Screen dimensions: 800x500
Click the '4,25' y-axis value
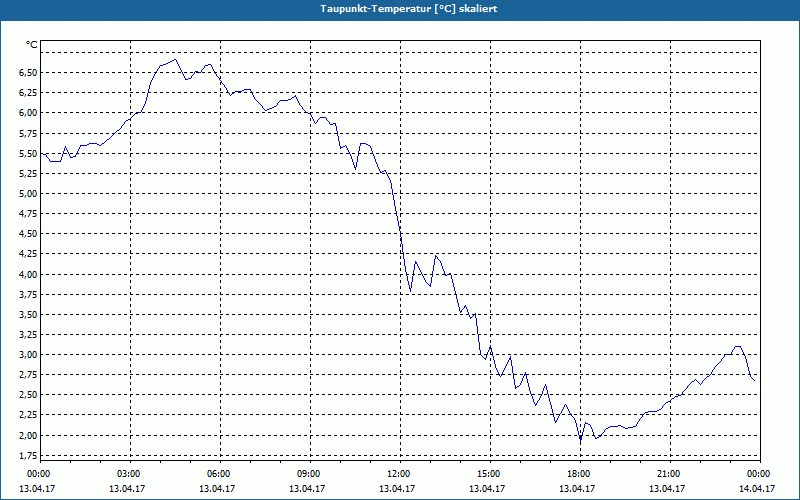pyautogui.click(x=28, y=254)
